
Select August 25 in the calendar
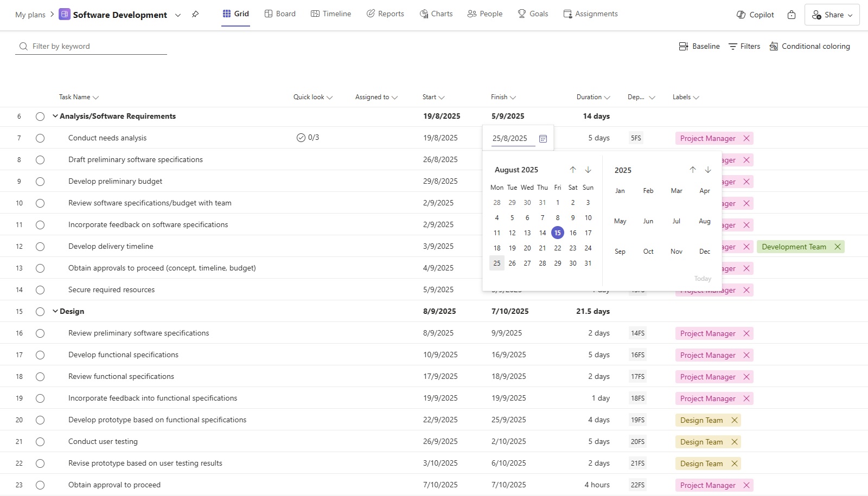[x=497, y=263]
